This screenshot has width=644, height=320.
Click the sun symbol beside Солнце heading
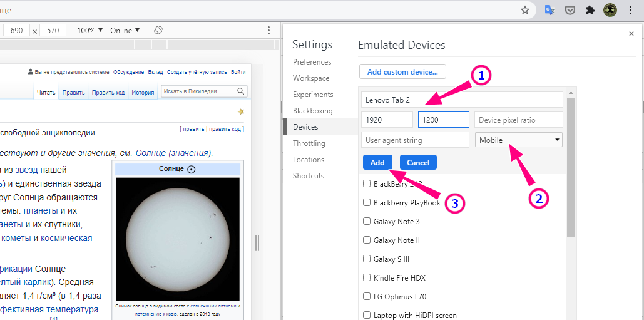pos(191,169)
